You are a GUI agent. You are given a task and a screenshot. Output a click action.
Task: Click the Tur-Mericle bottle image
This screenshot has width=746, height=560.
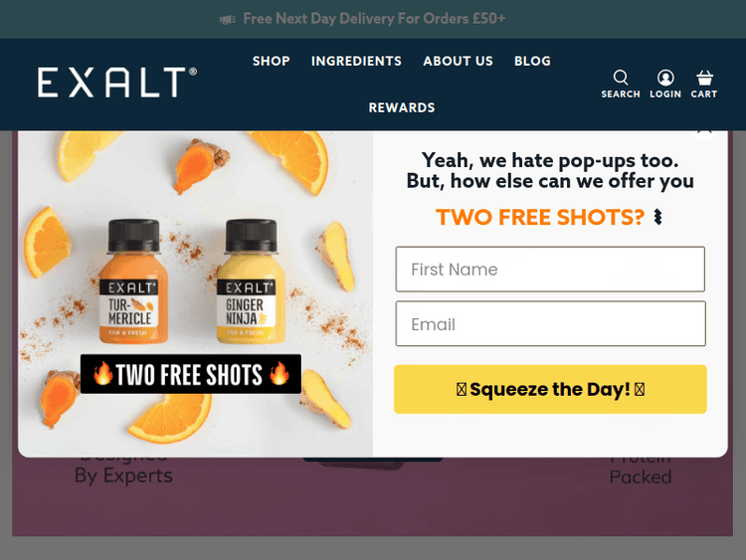(x=133, y=281)
